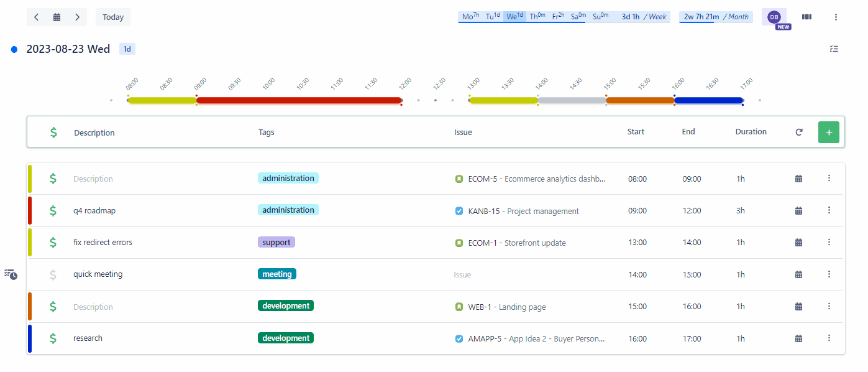
Task: Open the top-right vertical dots menu
Action: 836,17
